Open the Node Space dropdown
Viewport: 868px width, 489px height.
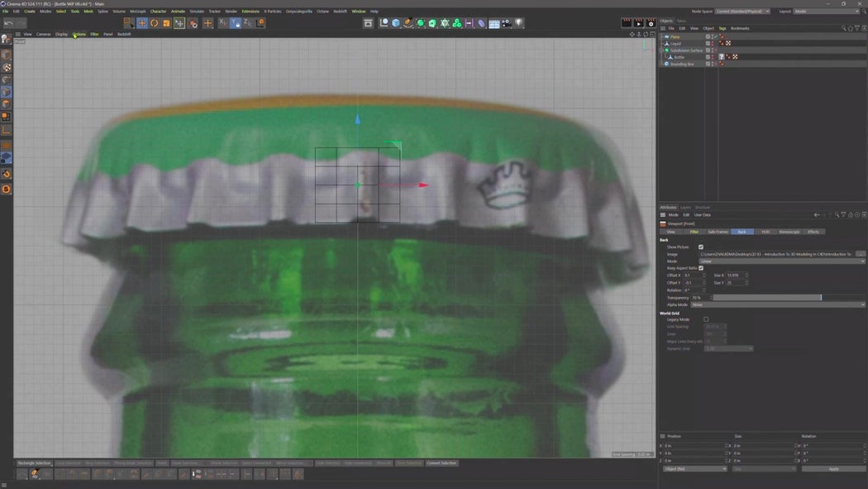point(742,11)
